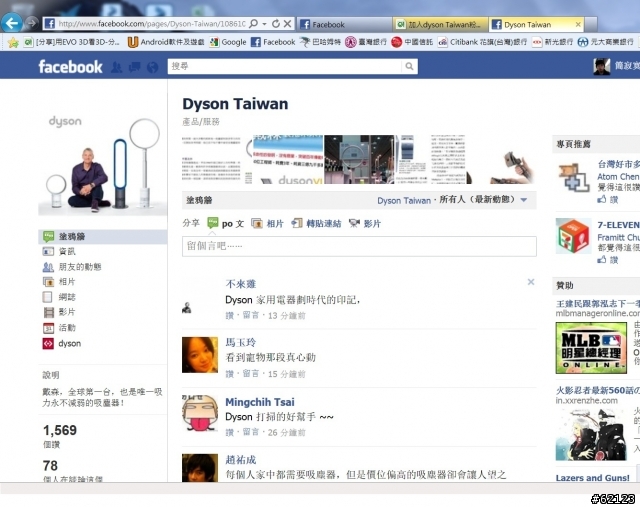Click the browser back arrow button
This screenshot has width=640, height=507.
11,23
